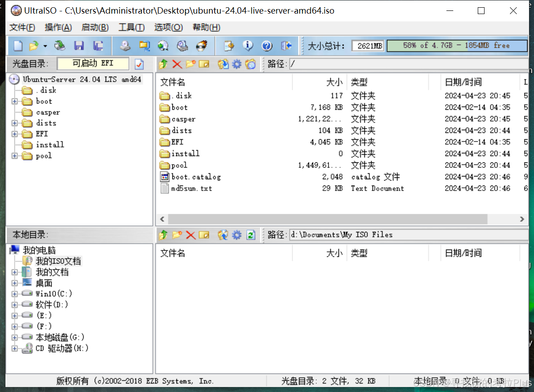
Task: Expand the 桌面 node
Action: point(15,283)
